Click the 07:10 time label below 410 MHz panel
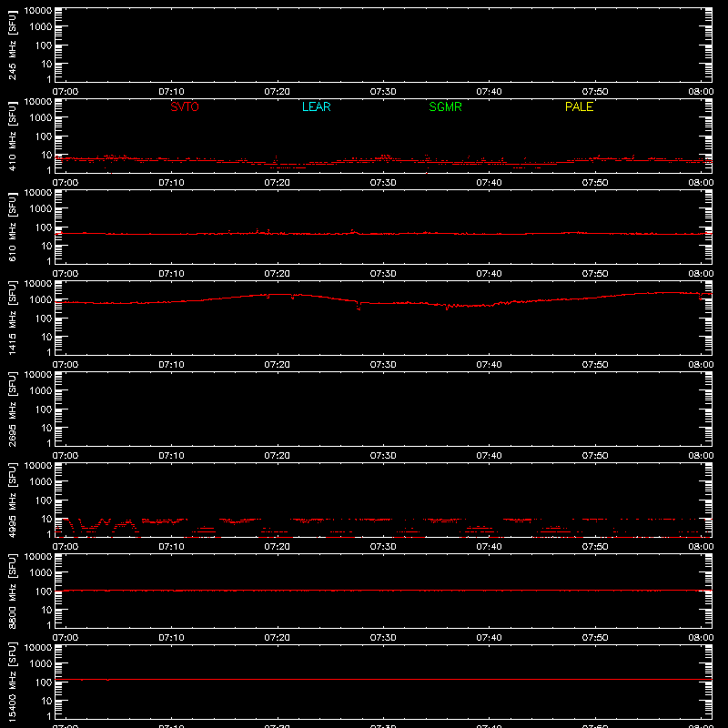 (171, 183)
